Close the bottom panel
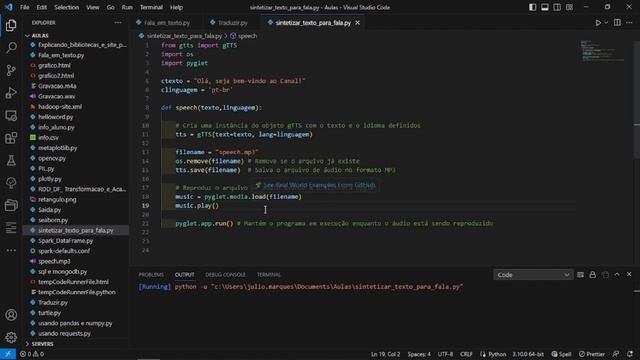Viewport: 640px width, 360px height. 629,275
